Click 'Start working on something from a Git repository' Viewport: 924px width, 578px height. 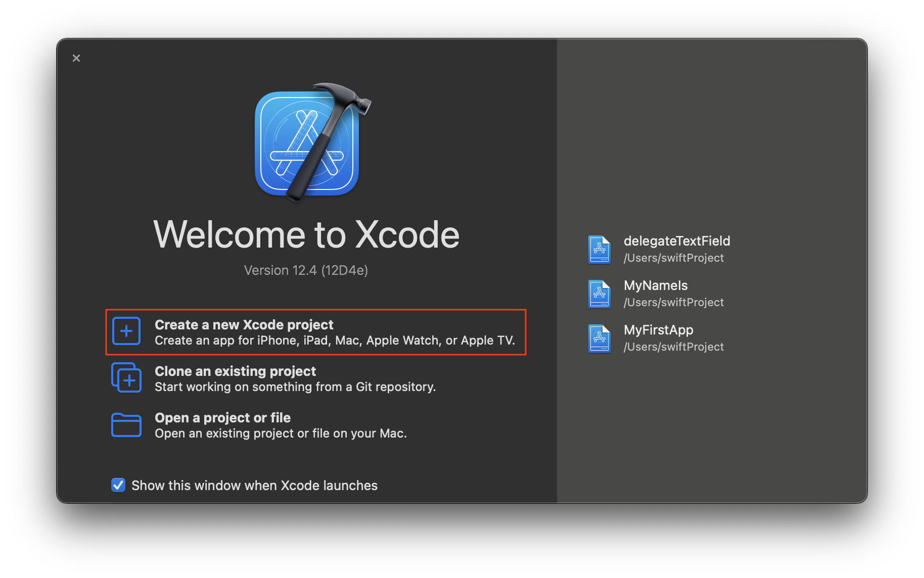(295, 387)
